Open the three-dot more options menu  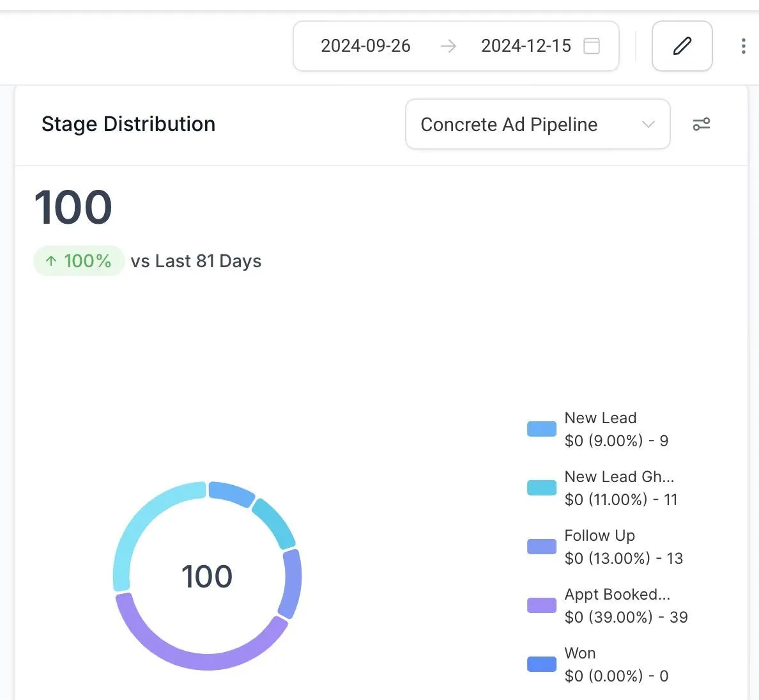(x=743, y=46)
